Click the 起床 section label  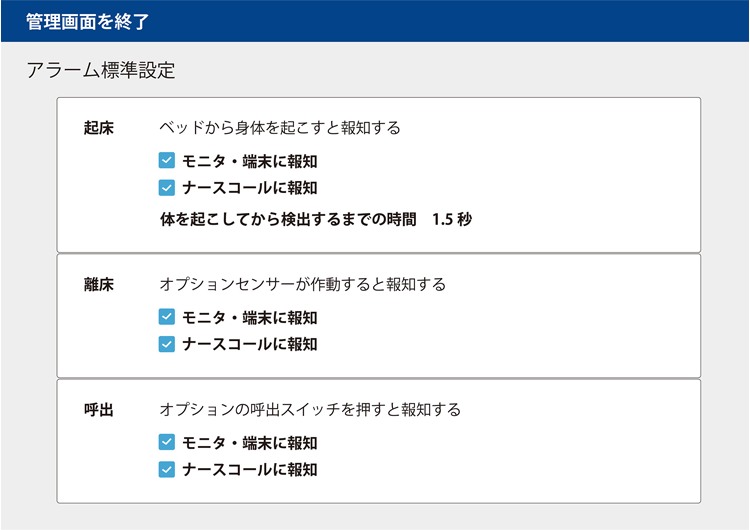click(x=98, y=129)
